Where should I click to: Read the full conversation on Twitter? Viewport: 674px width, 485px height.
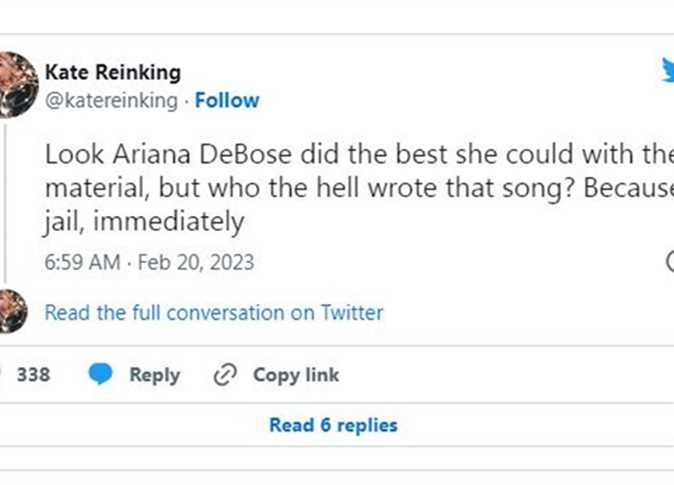[213, 313]
